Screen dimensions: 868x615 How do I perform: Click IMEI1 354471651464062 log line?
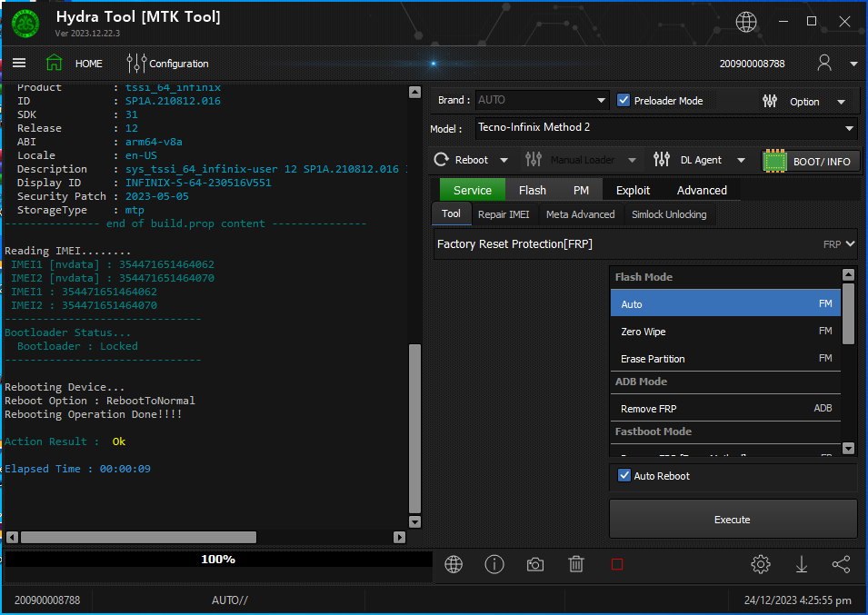pos(85,292)
